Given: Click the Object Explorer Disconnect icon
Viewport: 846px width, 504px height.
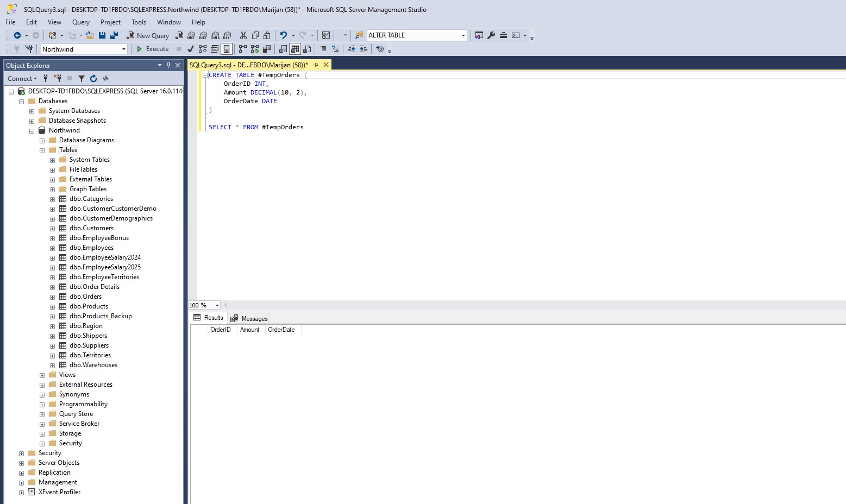Looking at the screenshot, I should coord(58,79).
